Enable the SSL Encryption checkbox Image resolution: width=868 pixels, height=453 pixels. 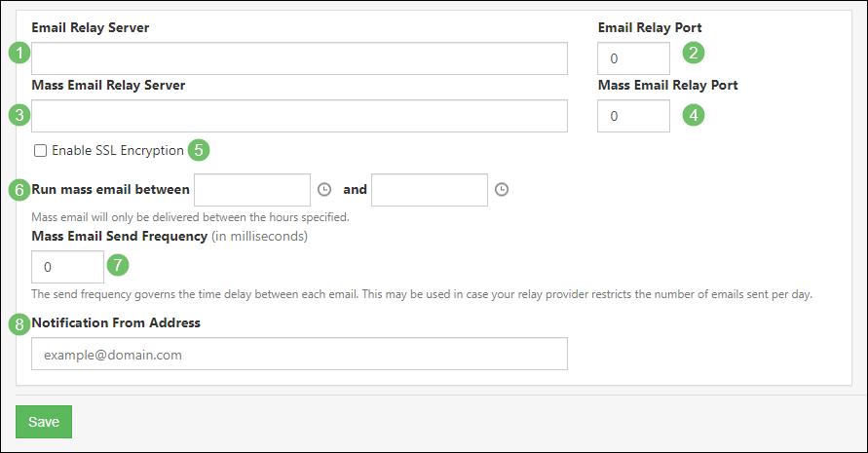(40, 150)
